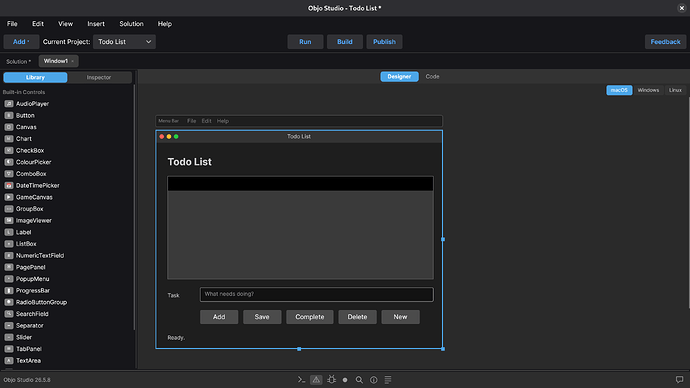Select the Separator control icon

point(9,326)
